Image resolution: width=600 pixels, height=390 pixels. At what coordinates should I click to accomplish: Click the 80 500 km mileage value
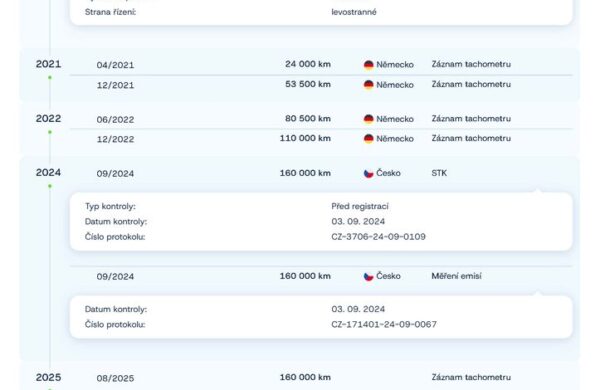click(x=308, y=118)
